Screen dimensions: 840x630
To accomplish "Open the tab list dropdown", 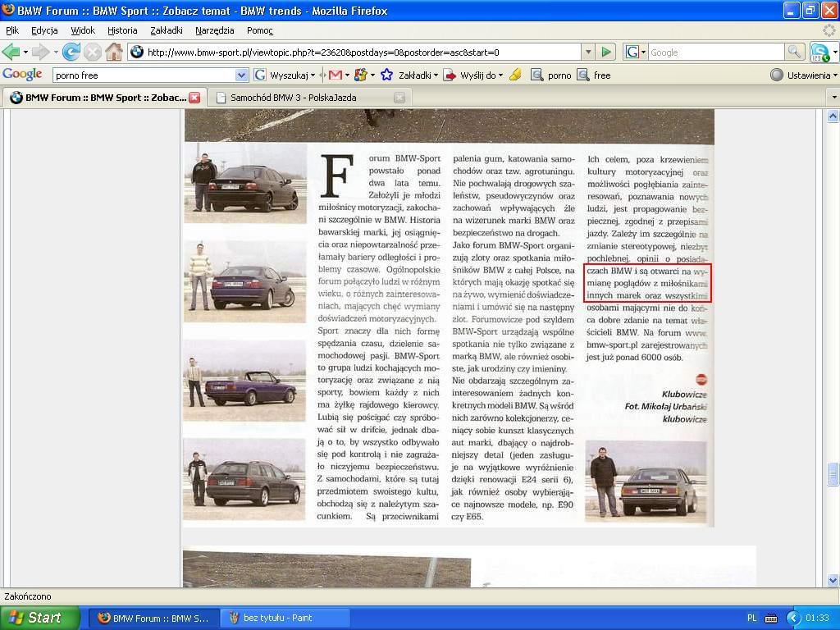I will pos(833,98).
